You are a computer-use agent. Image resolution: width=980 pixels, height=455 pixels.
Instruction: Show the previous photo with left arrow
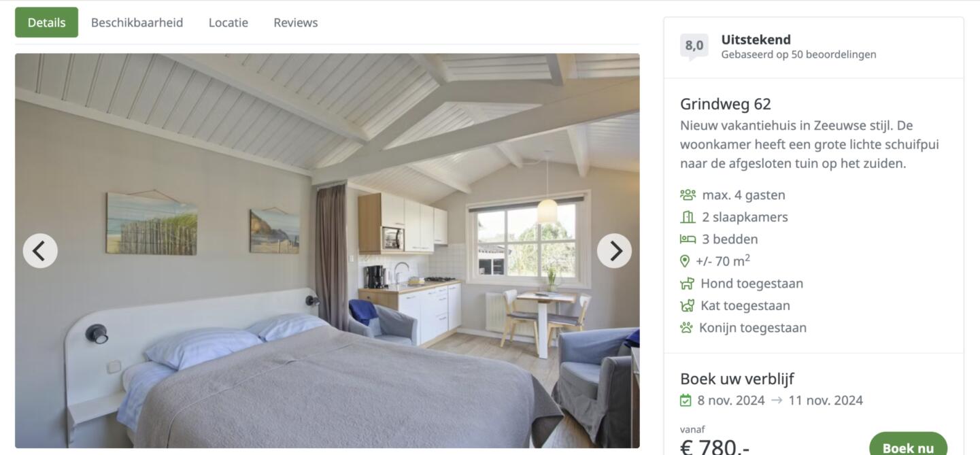tap(40, 251)
